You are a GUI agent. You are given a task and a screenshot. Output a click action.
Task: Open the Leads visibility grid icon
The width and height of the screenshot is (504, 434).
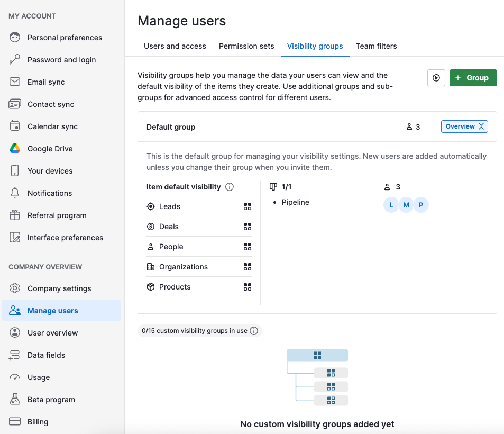247,206
